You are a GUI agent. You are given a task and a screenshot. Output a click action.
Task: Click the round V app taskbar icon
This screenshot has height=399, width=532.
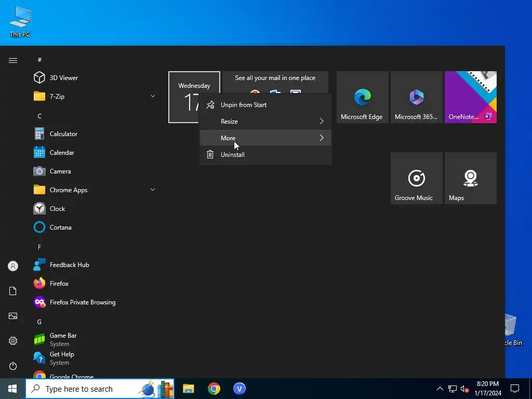tap(239, 389)
